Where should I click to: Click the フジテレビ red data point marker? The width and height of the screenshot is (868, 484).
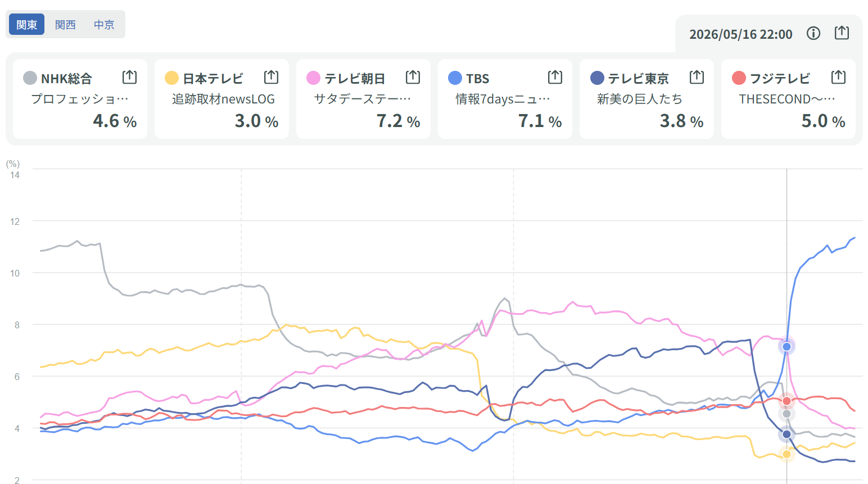[x=786, y=401]
